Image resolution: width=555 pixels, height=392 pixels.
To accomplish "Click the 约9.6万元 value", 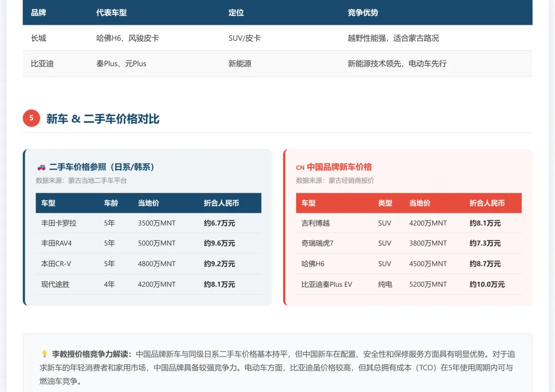I will (219, 244).
